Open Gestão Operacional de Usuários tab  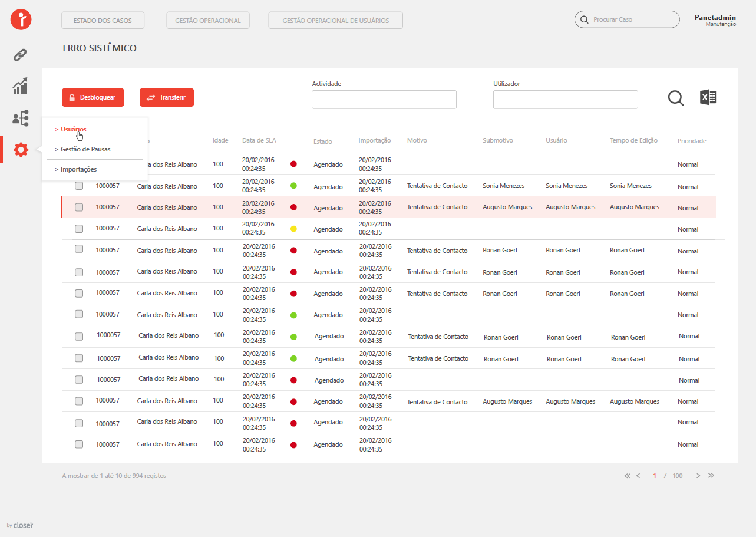click(x=336, y=20)
